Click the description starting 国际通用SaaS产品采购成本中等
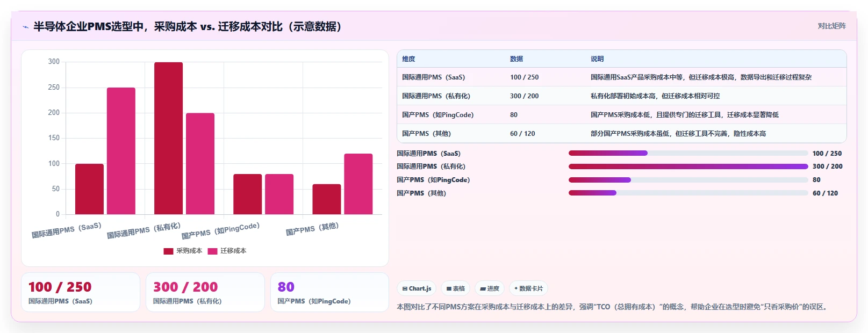The height and width of the screenshot is (333, 868). point(701,77)
